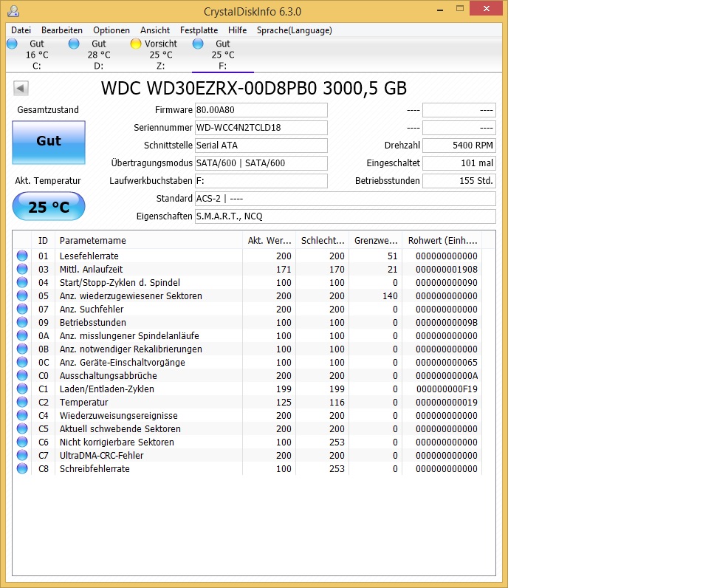Click status orb of Start/Stopp-Zyklen row
Image resolution: width=714 pixels, height=588 pixels.
(x=22, y=282)
